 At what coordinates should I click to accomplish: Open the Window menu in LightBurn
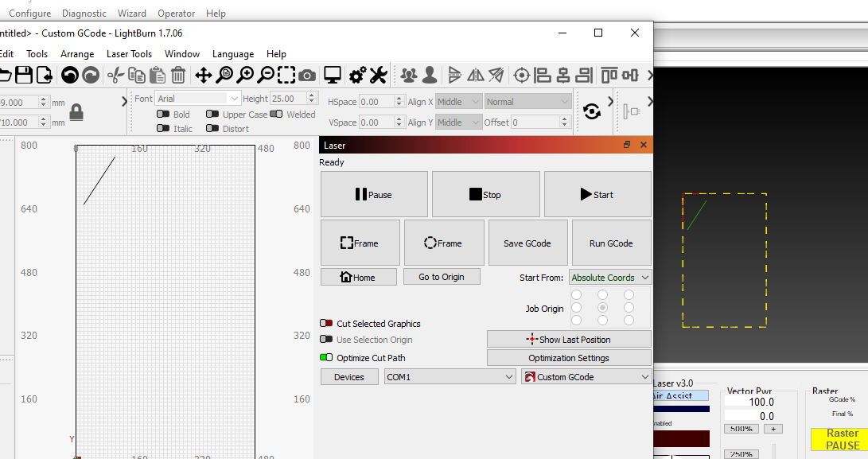182,54
